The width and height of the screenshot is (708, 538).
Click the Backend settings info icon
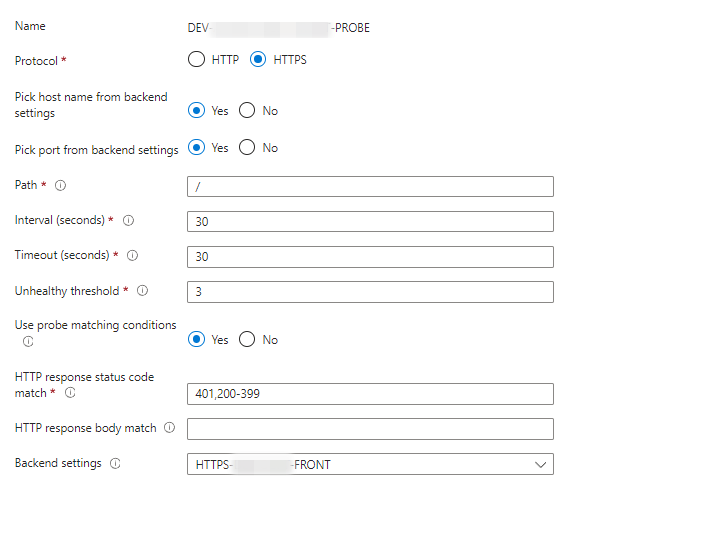click(115, 464)
